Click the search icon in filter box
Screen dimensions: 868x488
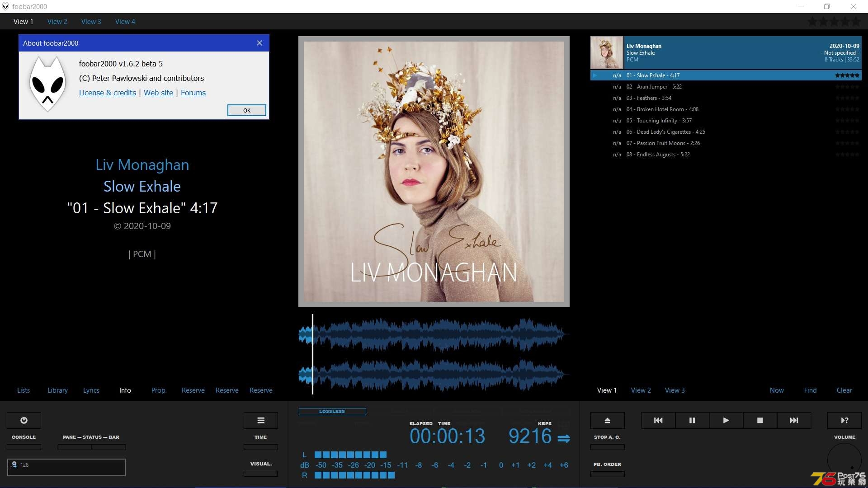(14, 465)
